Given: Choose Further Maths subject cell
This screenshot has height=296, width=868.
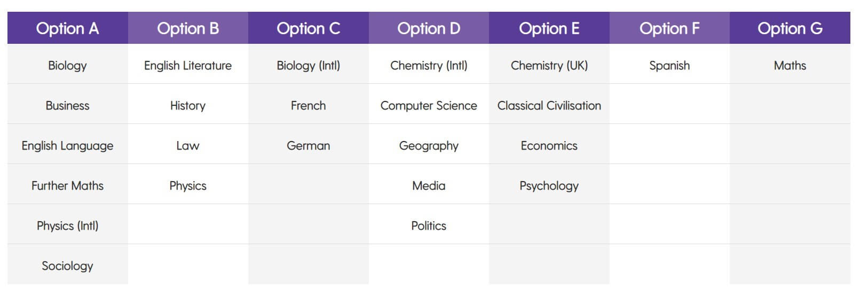Looking at the screenshot, I should 67,186.
